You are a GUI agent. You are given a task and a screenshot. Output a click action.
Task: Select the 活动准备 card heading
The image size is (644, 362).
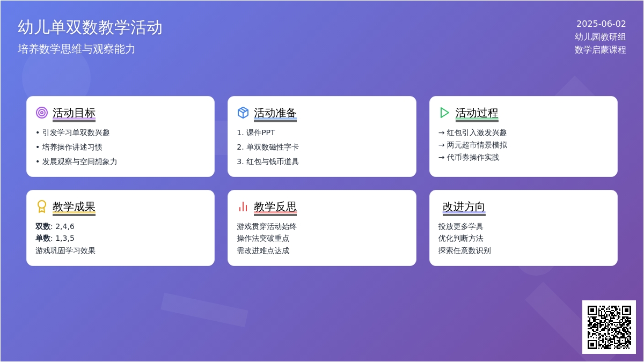click(x=275, y=113)
